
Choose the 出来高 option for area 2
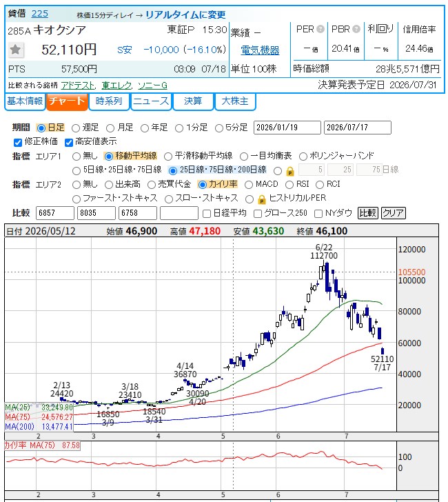[109, 185]
